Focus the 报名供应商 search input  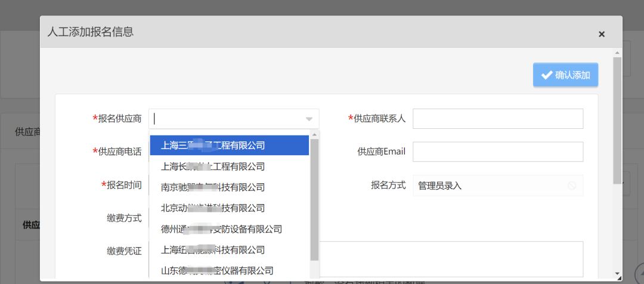click(227, 119)
